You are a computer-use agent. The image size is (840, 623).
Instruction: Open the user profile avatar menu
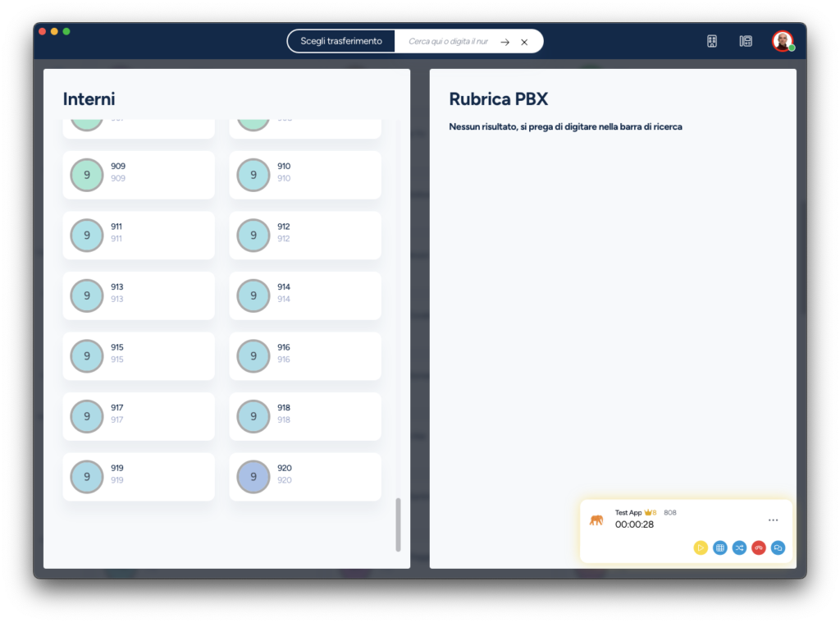[x=783, y=41]
